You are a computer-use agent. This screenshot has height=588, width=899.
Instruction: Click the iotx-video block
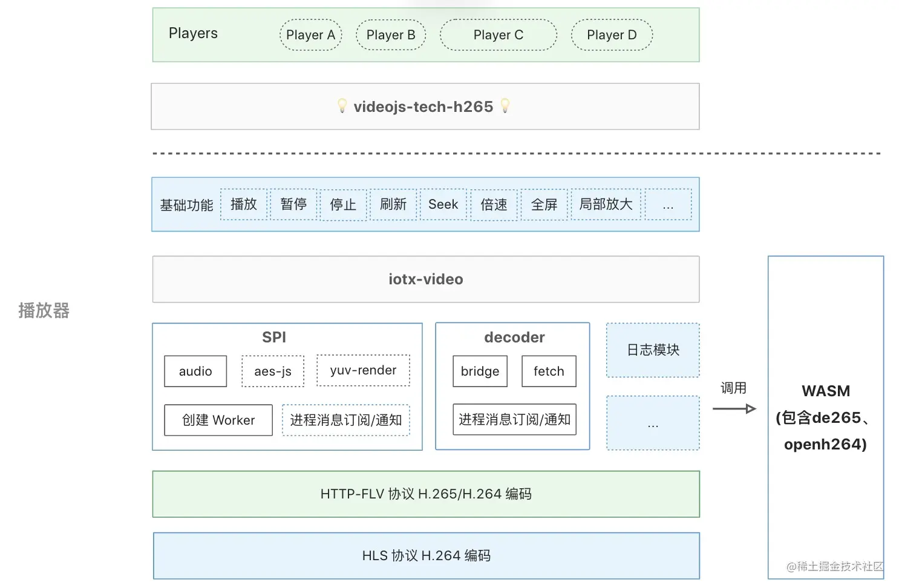(426, 279)
